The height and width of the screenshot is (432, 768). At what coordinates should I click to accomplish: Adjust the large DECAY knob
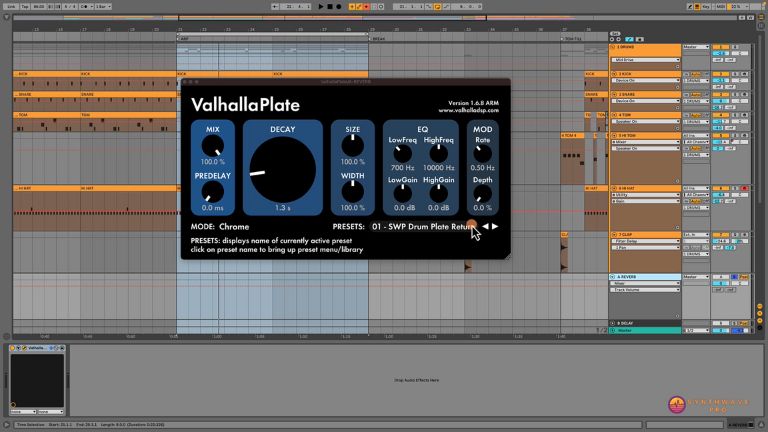(283, 169)
